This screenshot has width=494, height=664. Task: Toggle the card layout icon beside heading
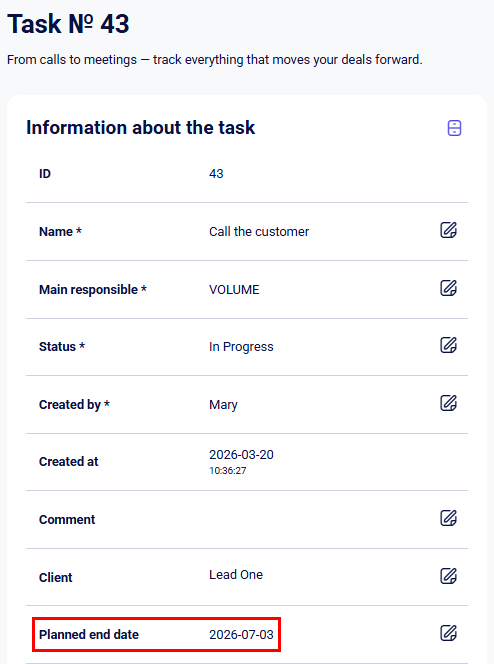tap(454, 128)
